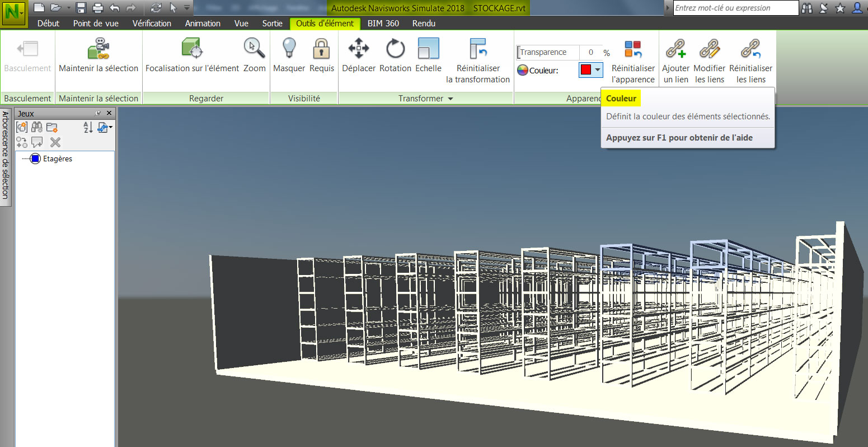Select the Echelle scale tool
This screenshot has height=447, width=868.
click(x=428, y=55)
